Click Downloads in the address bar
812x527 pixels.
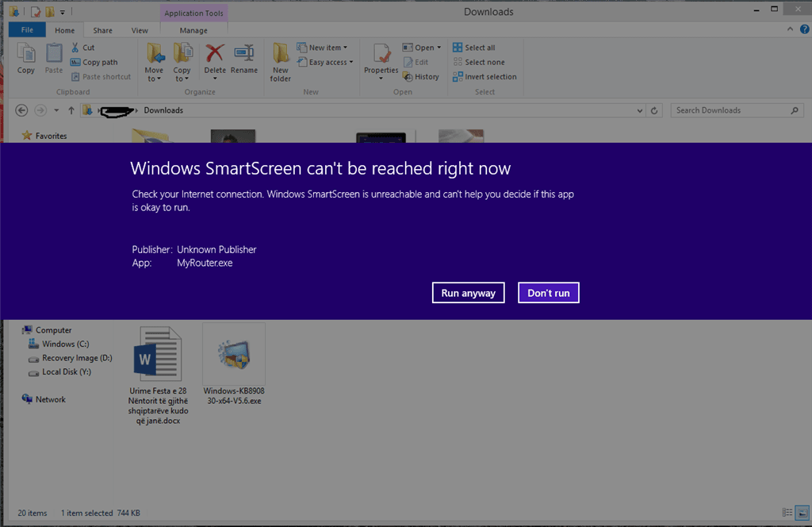pyautogui.click(x=163, y=110)
